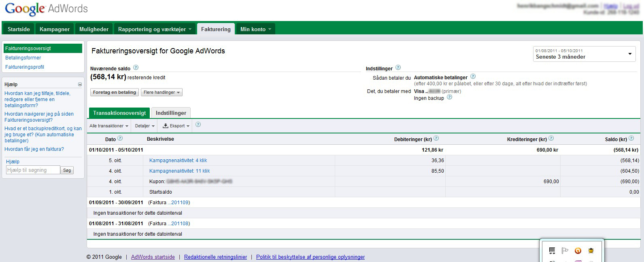The image size is (644, 262).
Task: Collapse the Hjælp panel in sidebar
Action: point(80,85)
